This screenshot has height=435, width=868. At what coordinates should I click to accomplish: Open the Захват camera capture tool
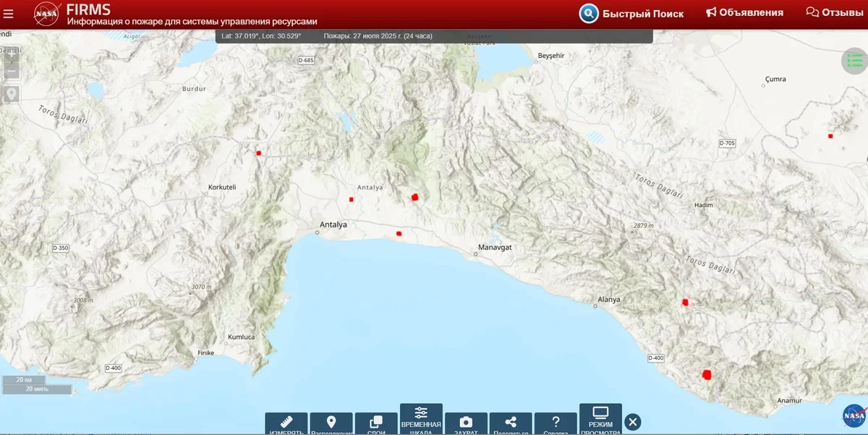point(466,423)
